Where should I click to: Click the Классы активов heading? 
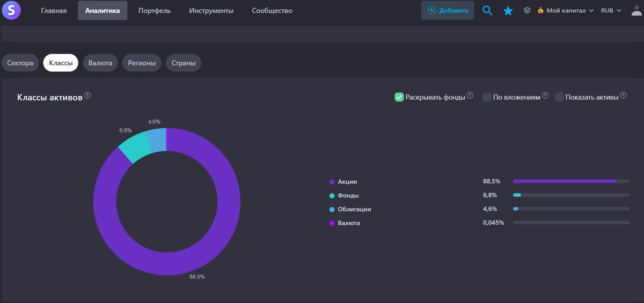(50, 97)
